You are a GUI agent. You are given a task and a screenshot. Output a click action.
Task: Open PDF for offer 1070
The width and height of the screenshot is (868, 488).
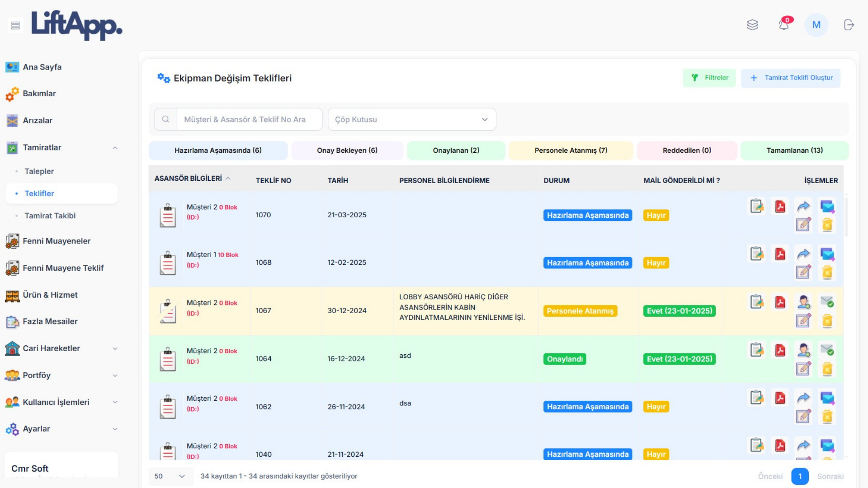[x=780, y=206]
